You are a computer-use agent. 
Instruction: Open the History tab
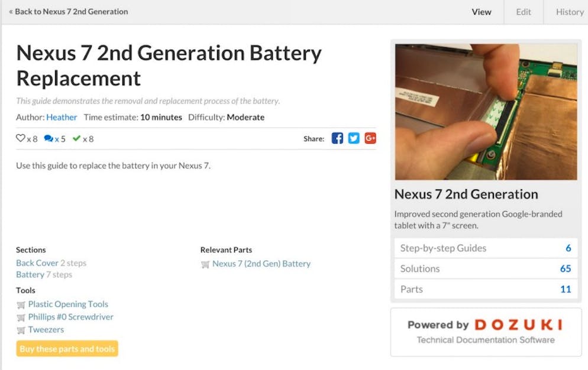[569, 12]
